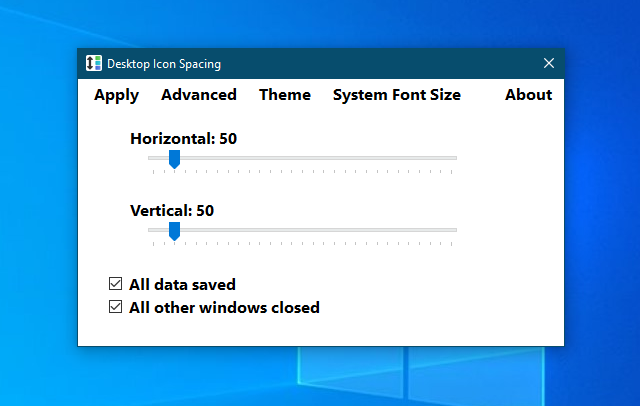The image size is (640, 406).
Task: Open the Theme menu
Action: (x=285, y=95)
